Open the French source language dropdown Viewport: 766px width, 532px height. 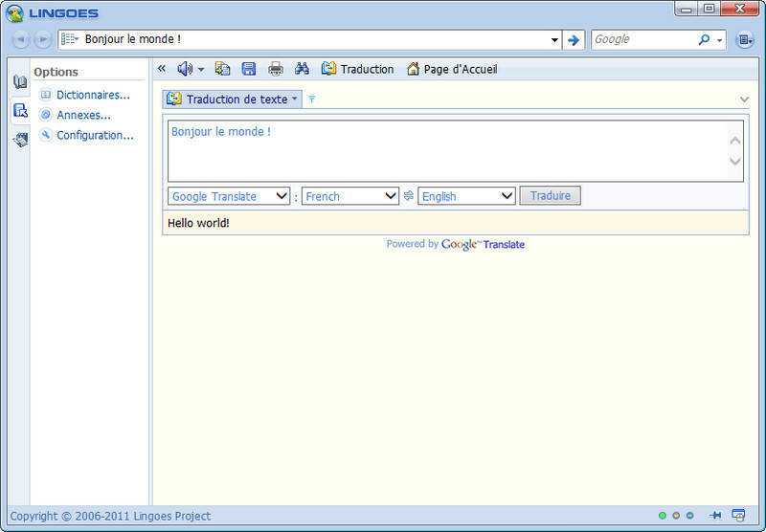pos(350,196)
